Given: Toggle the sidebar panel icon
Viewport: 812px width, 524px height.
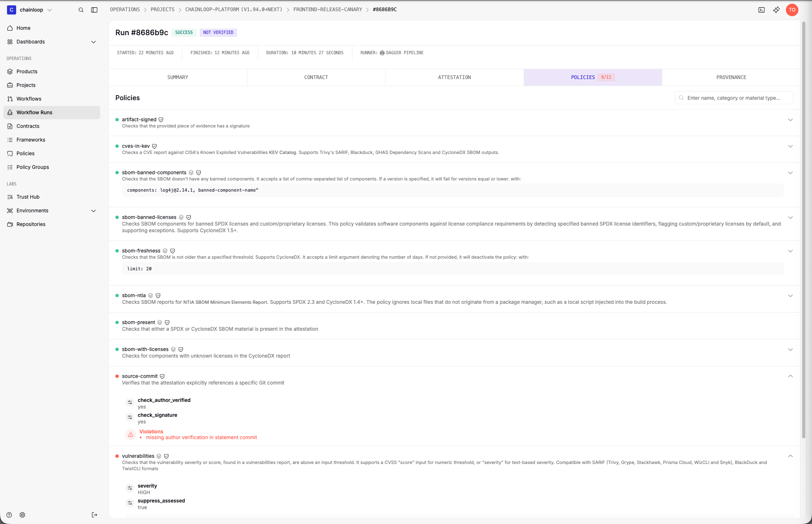Looking at the screenshot, I should [94, 10].
